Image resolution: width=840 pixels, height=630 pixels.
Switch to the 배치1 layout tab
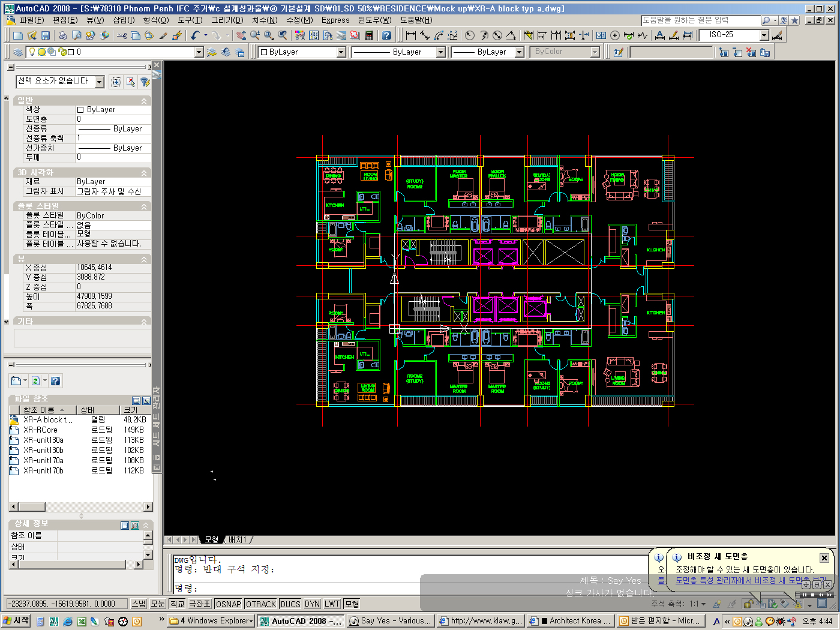coord(238,540)
